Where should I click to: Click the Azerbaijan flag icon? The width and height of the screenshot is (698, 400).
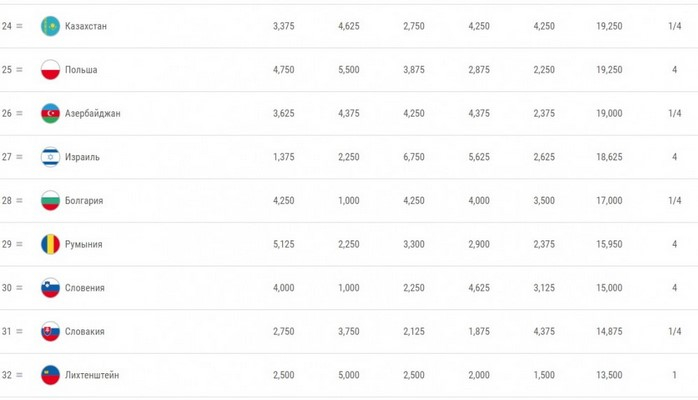click(50, 114)
